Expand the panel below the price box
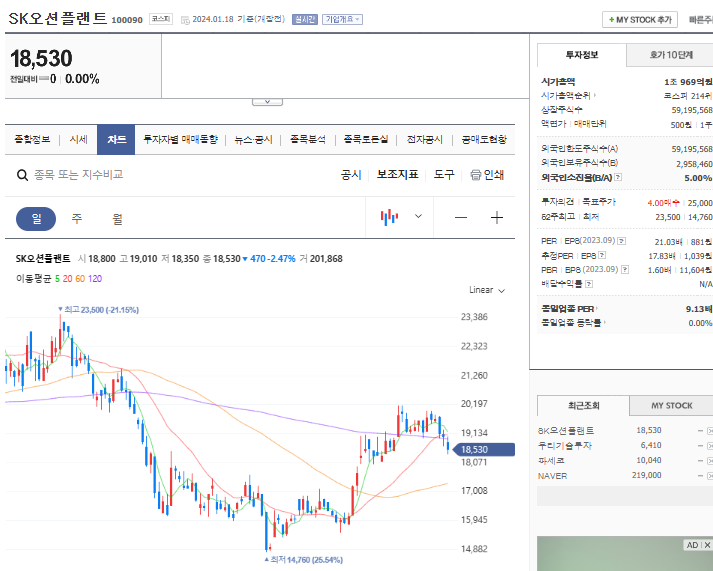Viewport: 713px width, 571px height. (267, 102)
